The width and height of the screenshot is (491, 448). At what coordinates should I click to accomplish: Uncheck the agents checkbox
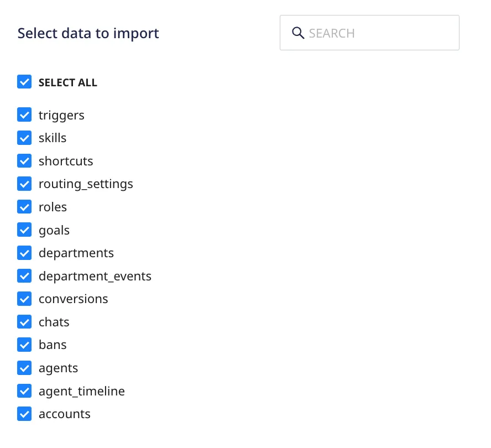[24, 368]
